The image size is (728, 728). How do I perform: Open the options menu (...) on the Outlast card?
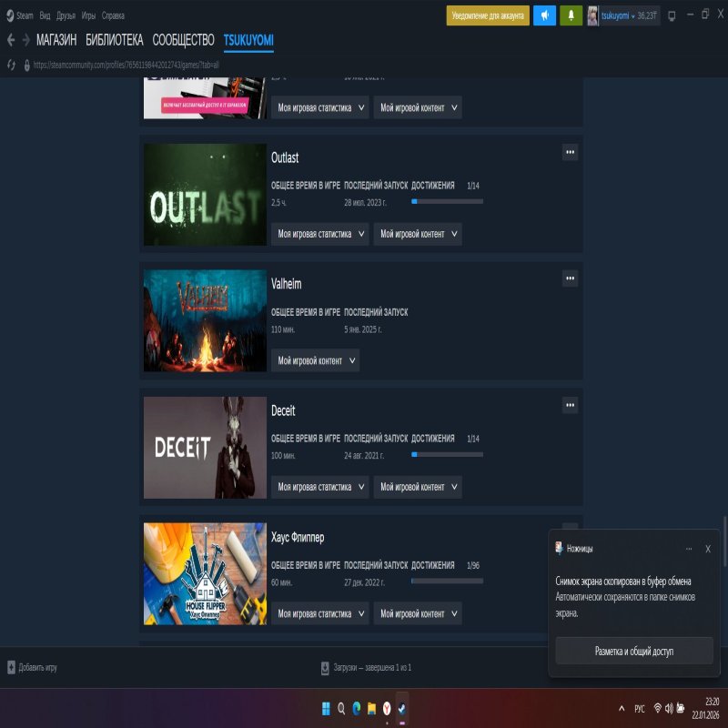click(569, 152)
